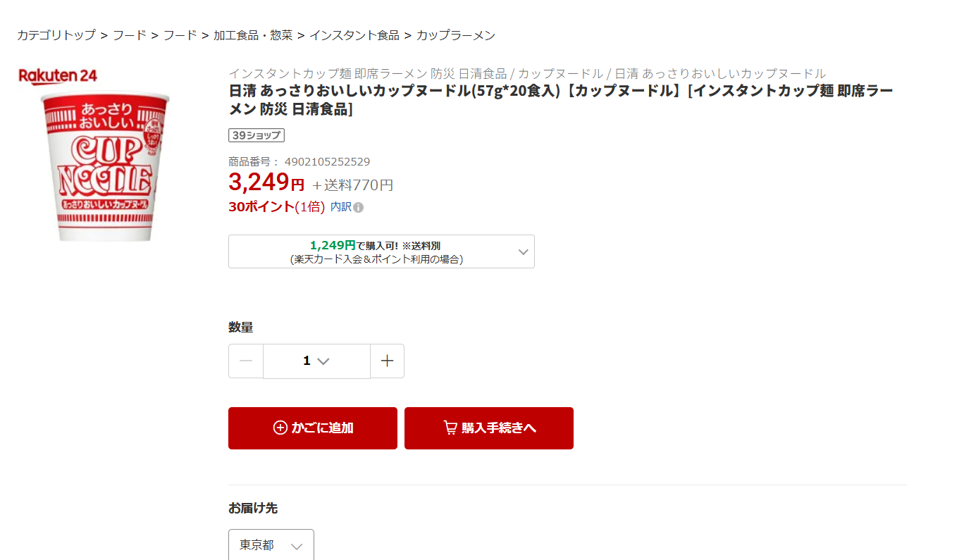Image resolution: width=964 pixels, height=560 pixels.
Task: Click the plus-circle icon in かごに追加
Action: tap(280, 428)
